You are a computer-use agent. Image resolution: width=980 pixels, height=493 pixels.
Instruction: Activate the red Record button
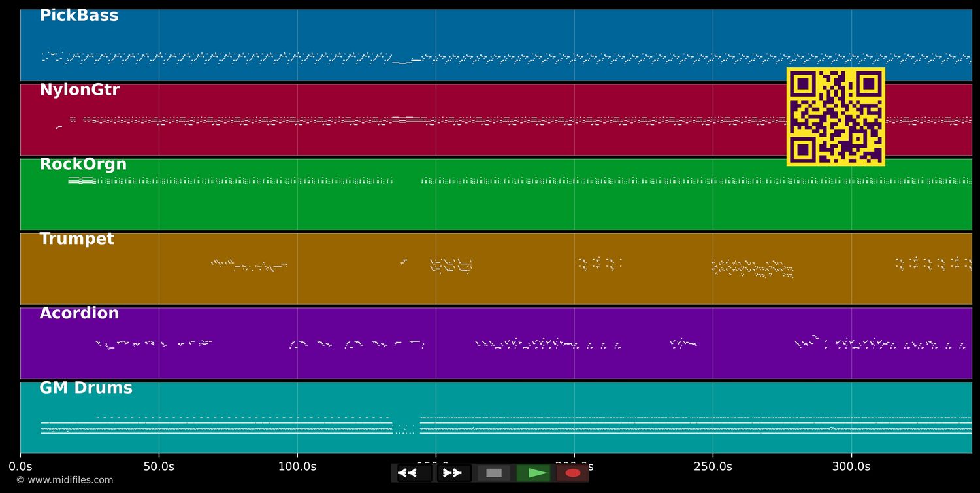[573, 473]
